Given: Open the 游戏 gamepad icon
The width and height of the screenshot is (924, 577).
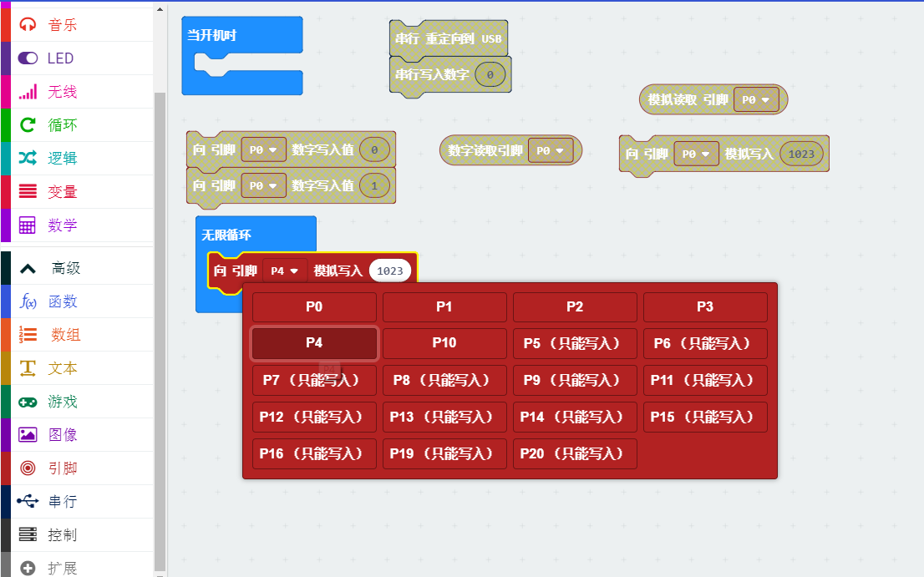Looking at the screenshot, I should tap(28, 402).
